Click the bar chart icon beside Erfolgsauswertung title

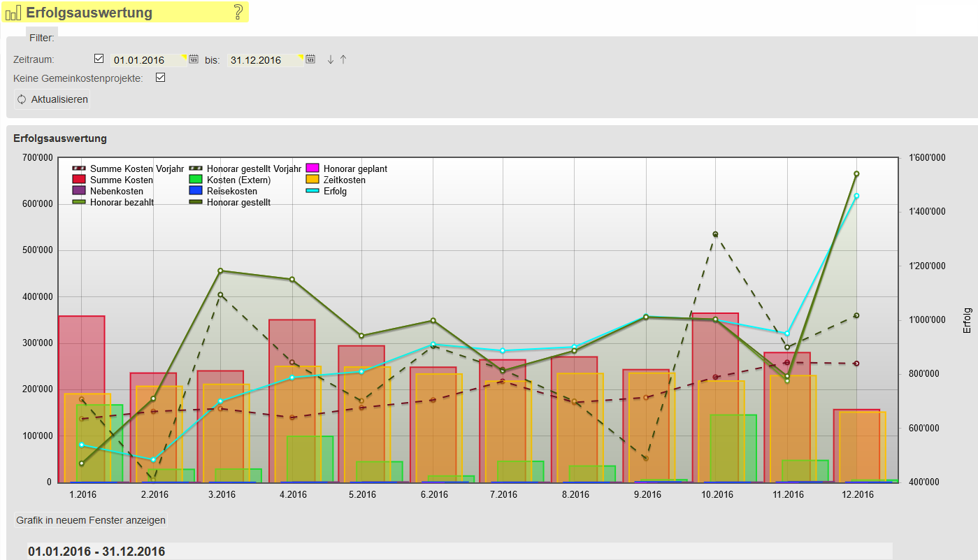point(13,13)
